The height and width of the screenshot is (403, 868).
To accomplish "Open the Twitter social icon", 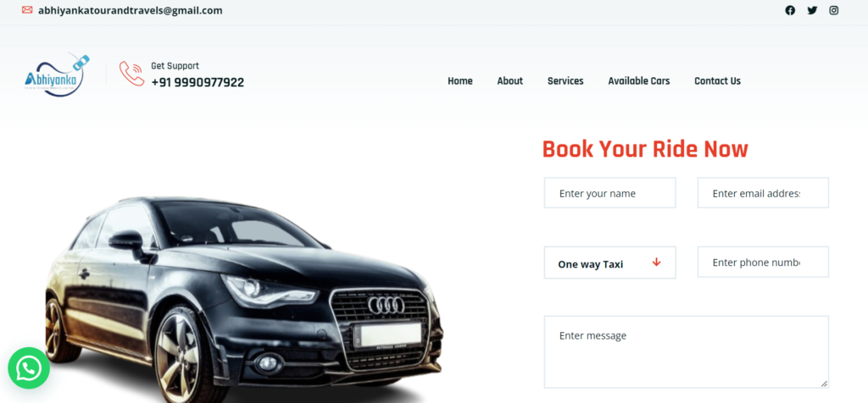I will tap(812, 10).
